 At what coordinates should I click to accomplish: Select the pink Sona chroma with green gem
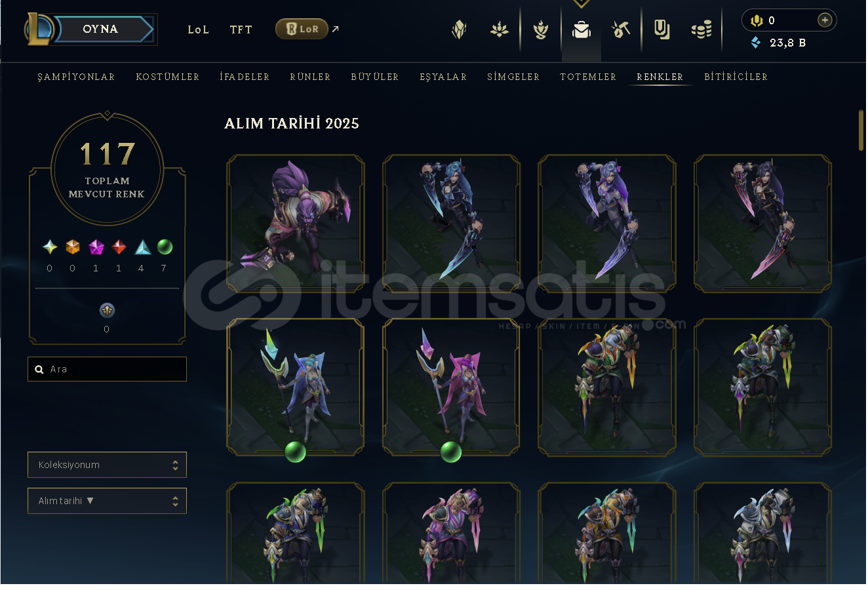[x=451, y=387]
